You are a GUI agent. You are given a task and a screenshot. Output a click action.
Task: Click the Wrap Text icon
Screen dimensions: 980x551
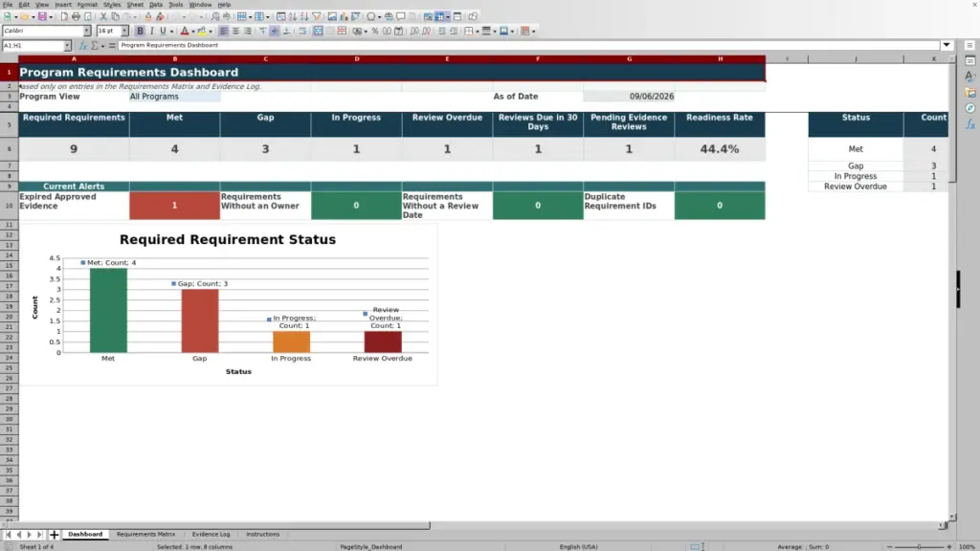pos(302,31)
